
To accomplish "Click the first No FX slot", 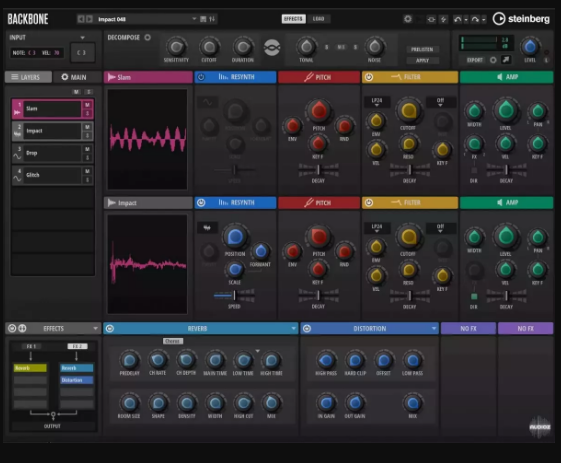I will click(x=468, y=328).
